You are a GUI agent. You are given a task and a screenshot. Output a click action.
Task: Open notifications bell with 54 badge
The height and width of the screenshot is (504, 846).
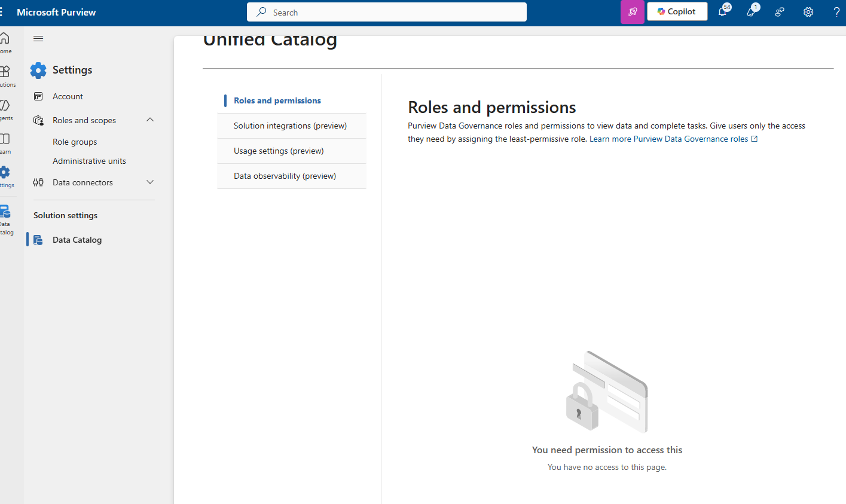click(x=723, y=11)
